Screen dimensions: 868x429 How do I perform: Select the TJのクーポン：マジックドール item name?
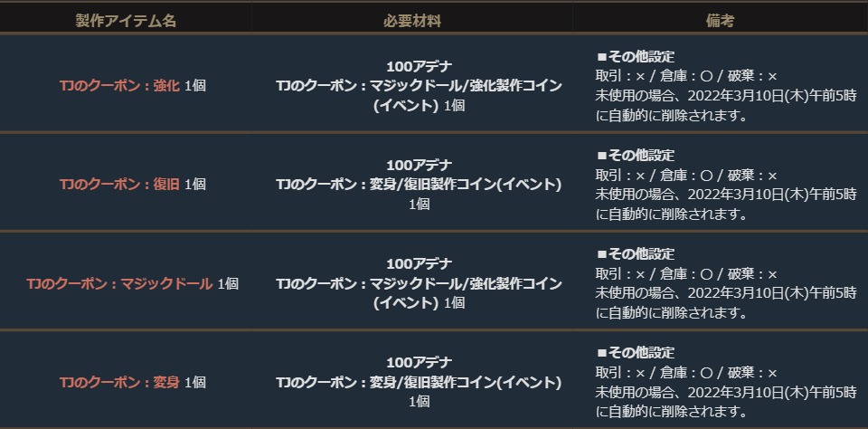point(119,283)
